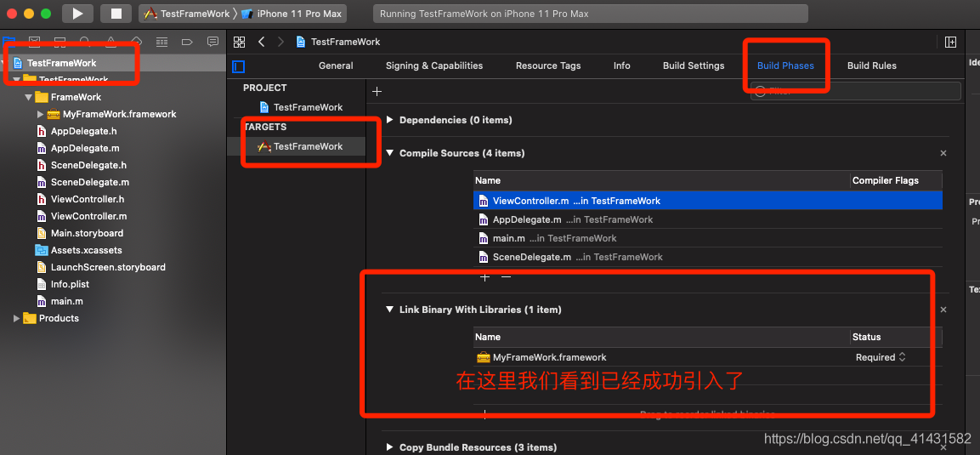This screenshot has width=980, height=455.
Task: Open the Resource Tags tab
Action: click(548, 65)
